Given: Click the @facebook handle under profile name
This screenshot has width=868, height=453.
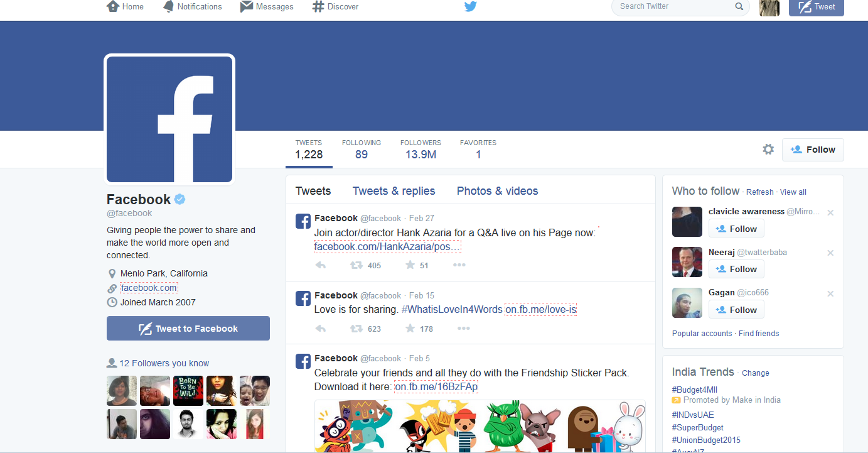Looking at the screenshot, I should click(x=129, y=214).
